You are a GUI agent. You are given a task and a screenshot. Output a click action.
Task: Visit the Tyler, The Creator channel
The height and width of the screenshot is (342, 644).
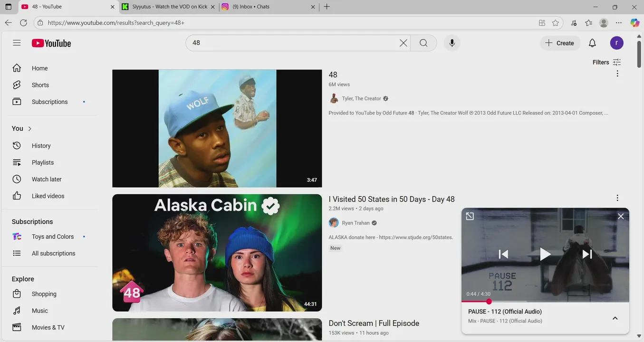point(362,98)
